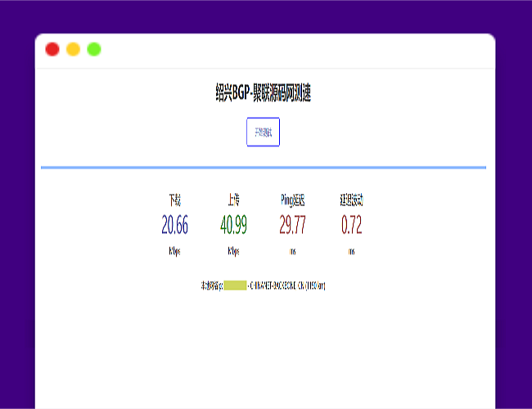
Task: Click the 开始测试 start test button
Action: (263, 132)
